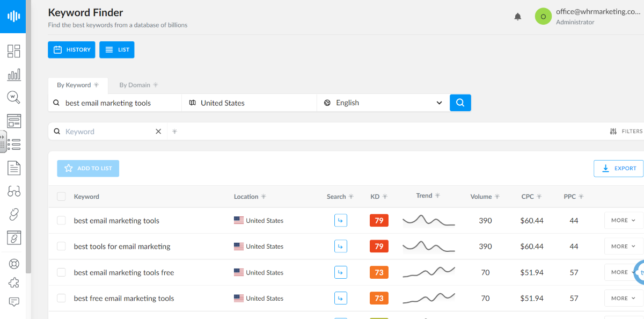Screen dimensions: 644x319
Task: Click the green user avatar
Action: (543, 16)
